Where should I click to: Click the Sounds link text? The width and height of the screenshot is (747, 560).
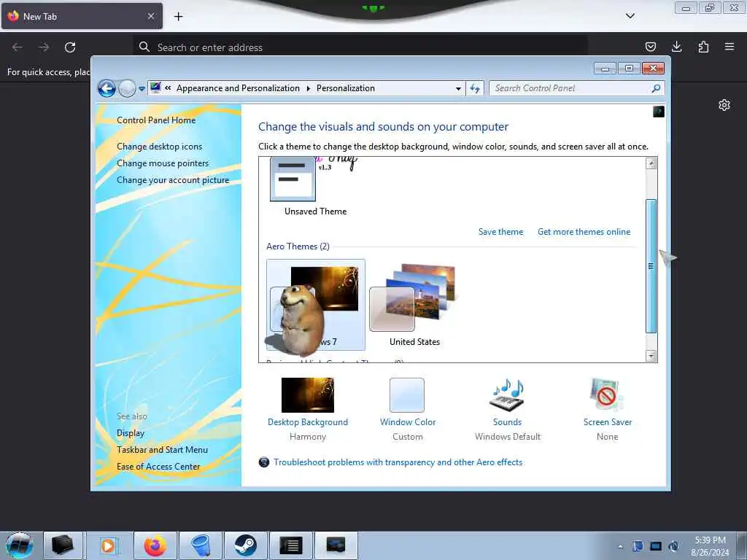coord(508,422)
